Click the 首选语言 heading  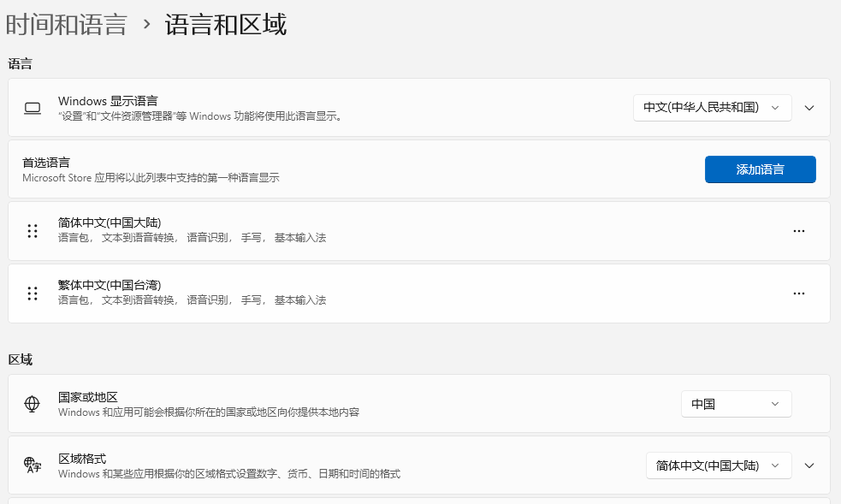(x=46, y=163)
